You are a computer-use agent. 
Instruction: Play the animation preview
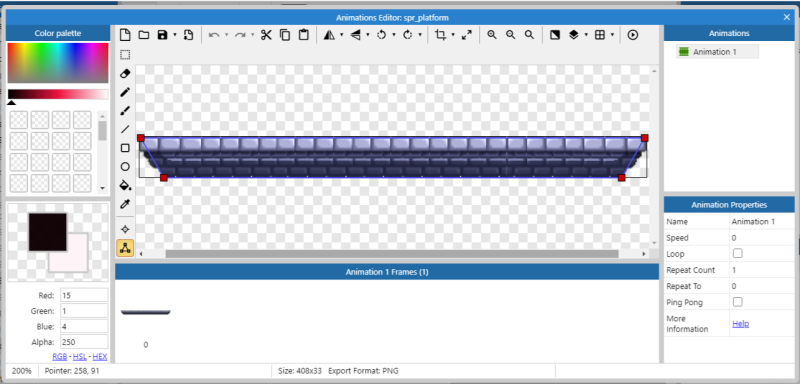(x=633, y=35)
